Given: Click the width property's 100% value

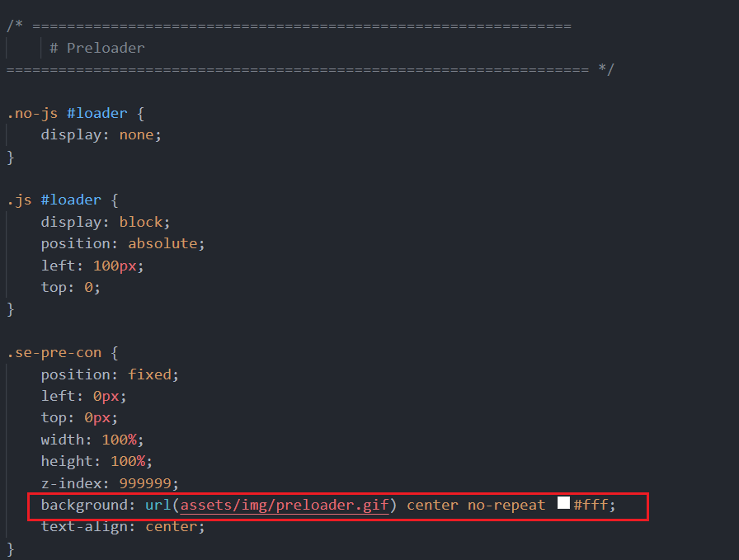Looking at the screenshot, I should tap(119, 440).
